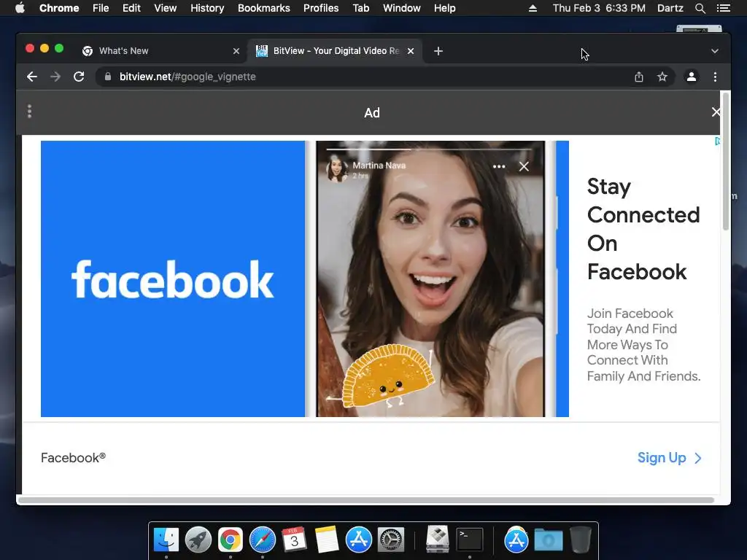Click the Sign Up link
747x560 pixels.
pos(670,458)
